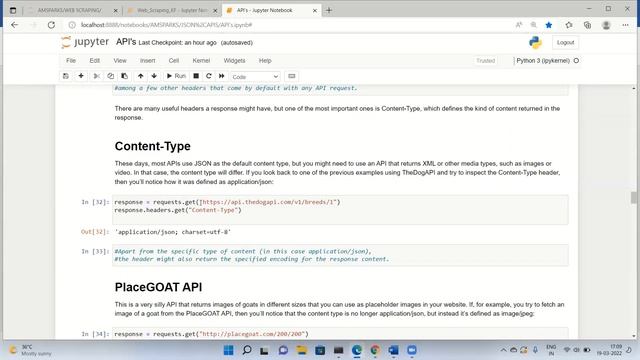Open the Edit menu
The width and height of the screenshot is (640, 360).
[95, 60]
